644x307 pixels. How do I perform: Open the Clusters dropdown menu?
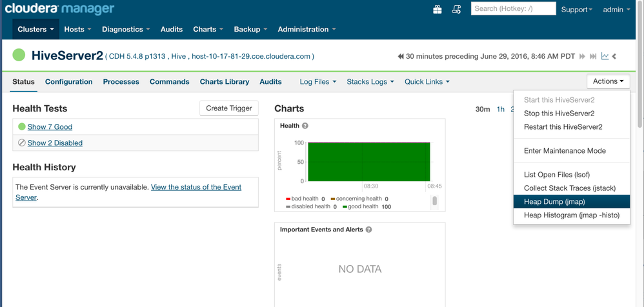click(35, 29)
